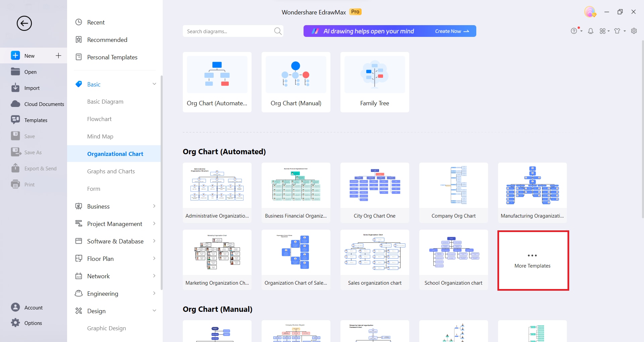
Task: Create Org Chart (Manual) blank
Action: [x=296, y=82]
